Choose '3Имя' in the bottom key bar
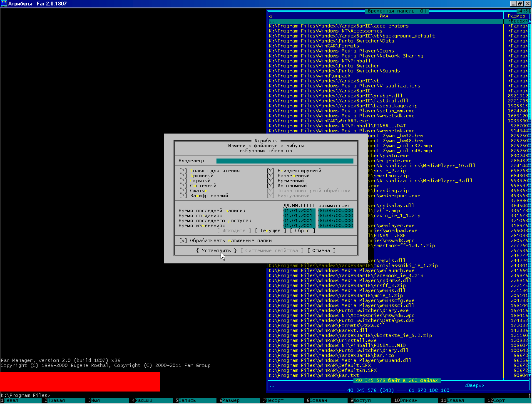The width and height of the screenshot is (532, 404). (x=95, y=401)
